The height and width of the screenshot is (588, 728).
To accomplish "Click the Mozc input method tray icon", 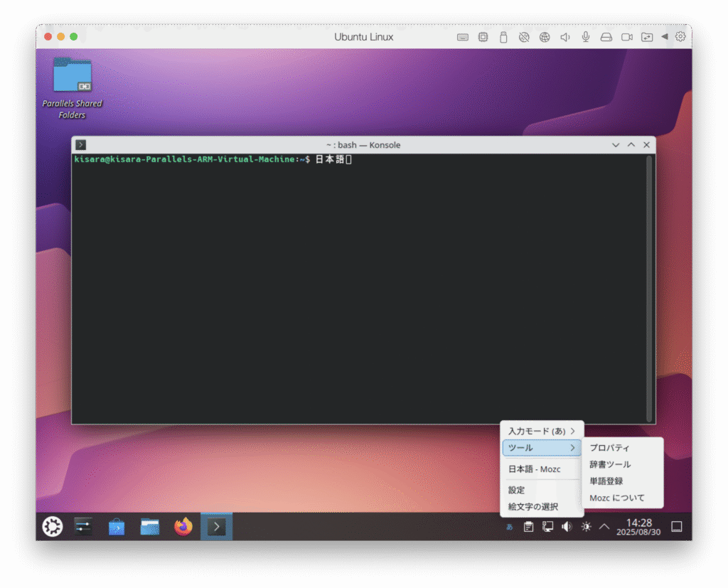I will pos(509,527).
